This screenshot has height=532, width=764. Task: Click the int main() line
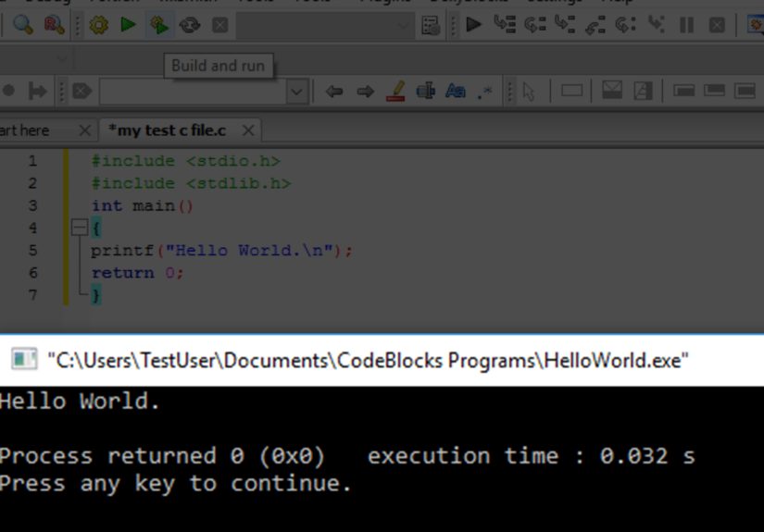coord(143,206)
